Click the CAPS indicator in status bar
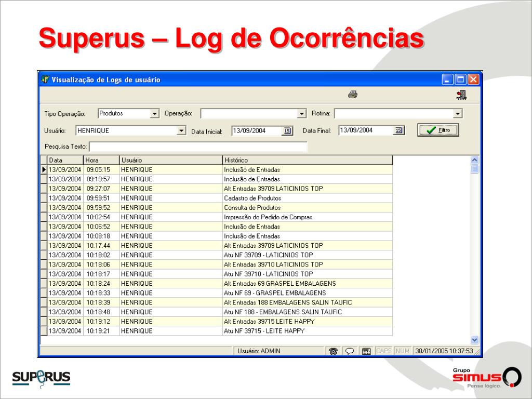Screen dimensions: 532x399 point(384,351)
